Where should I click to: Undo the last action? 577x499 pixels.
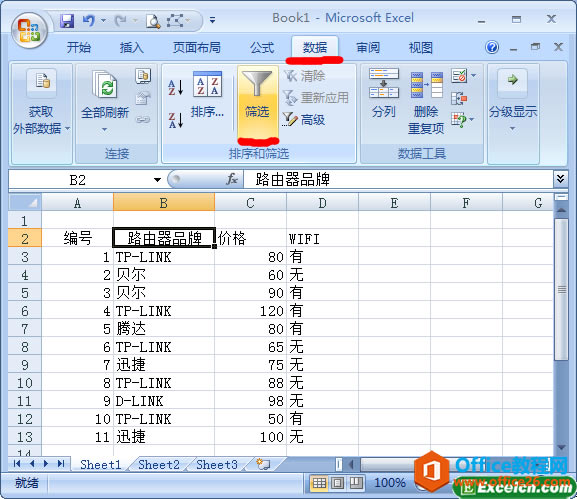point(88,21)
